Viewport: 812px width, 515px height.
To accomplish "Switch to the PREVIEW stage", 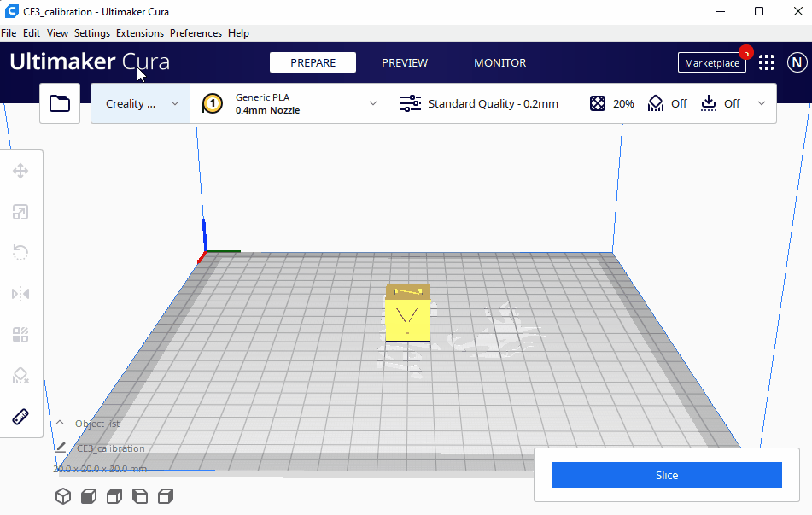I will click(405, 62).
